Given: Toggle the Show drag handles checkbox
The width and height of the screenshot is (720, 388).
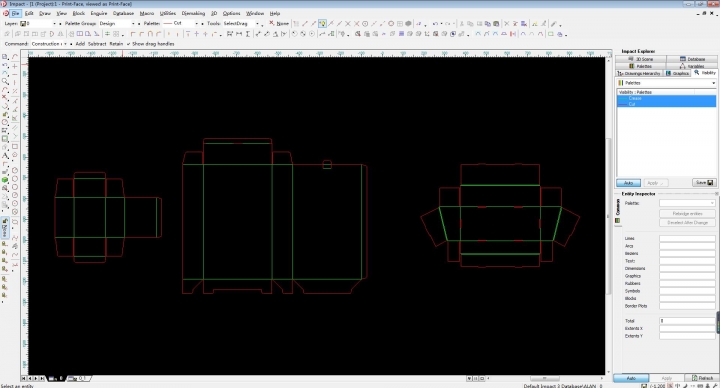Looking at the screenshot, I should pos(128,44).
